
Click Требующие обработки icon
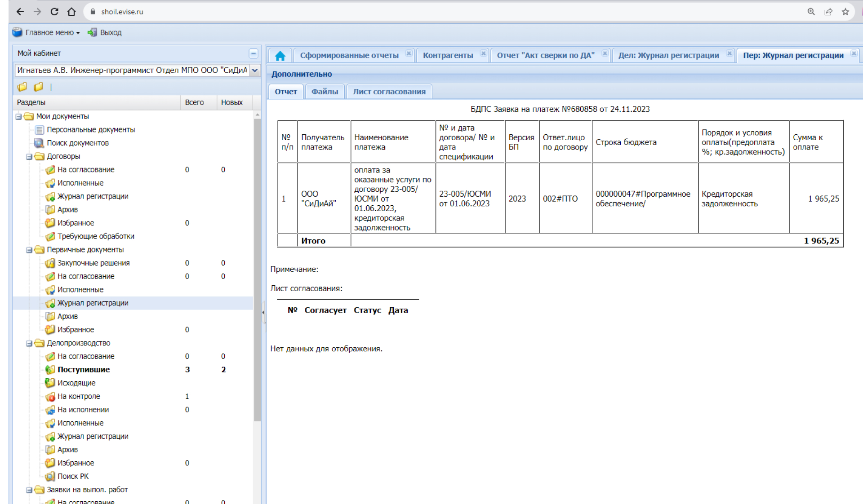click(50, 236)
